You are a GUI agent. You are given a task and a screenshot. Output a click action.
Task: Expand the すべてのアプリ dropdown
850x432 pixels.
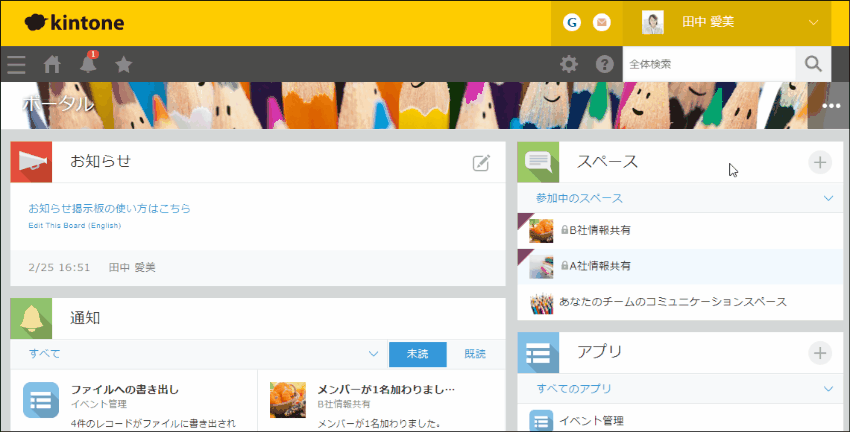coord(827,388)
